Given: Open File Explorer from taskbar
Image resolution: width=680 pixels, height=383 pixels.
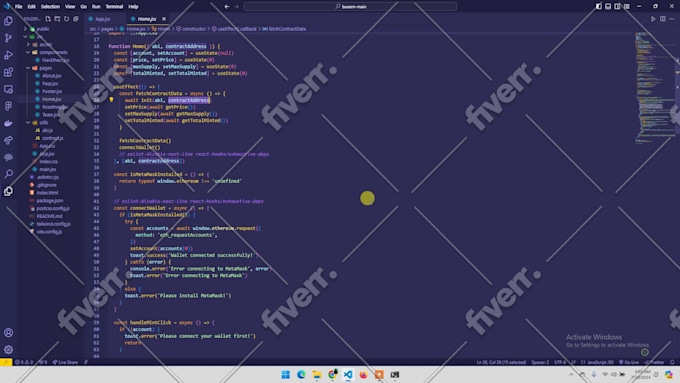Looking at the screenshot, I should point(317,375).
